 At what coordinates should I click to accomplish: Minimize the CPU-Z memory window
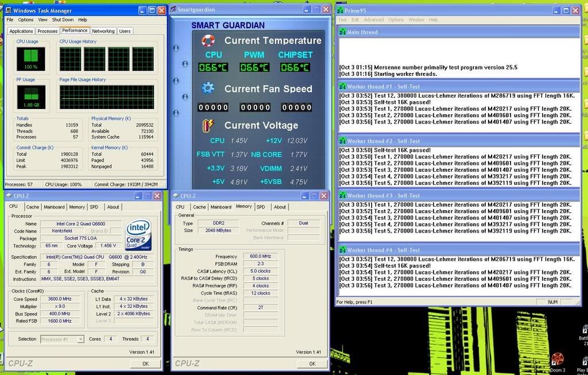pyautogui.click(x=305, y=195)
